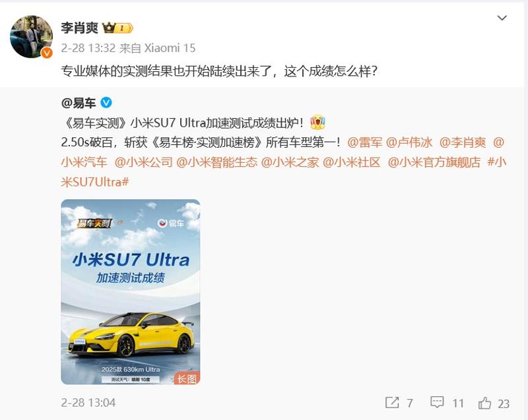Click 李肖爽's profile avatar

pyautogui.click(x=31, y=37)
